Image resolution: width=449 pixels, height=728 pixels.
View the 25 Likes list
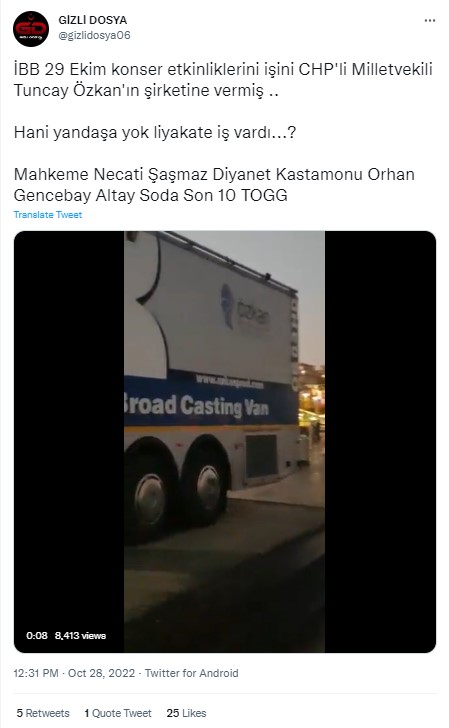click(186, 713)
